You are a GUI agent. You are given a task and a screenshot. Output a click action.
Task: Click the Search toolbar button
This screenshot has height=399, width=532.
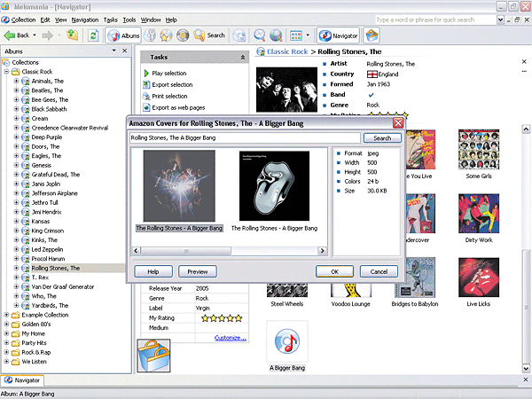coord(210,35)
